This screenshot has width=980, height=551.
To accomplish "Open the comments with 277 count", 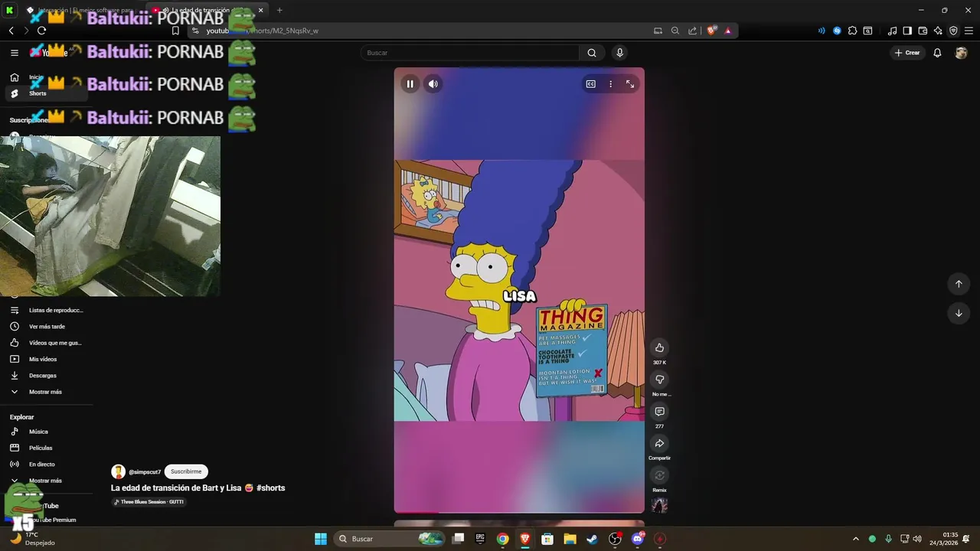I will pyautogui.click(x=659, y=412).
